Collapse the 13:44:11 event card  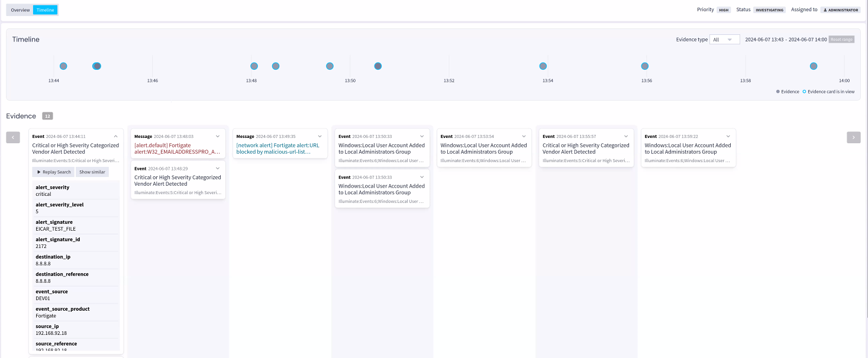pos(115,136)
